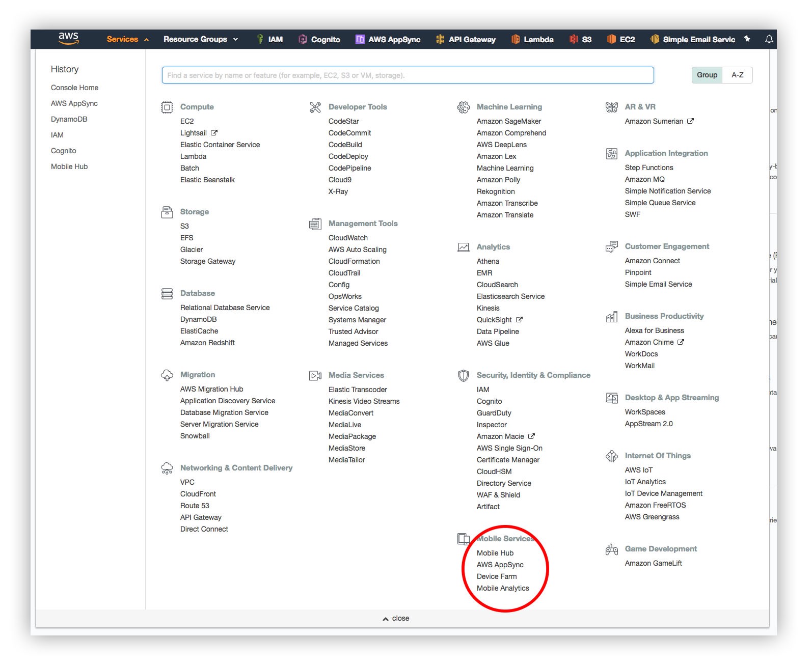This screenshot has height=666, width=812.
Task: Click the pin shortcuts icon in navbar
Action: click(x=747, y=39)
